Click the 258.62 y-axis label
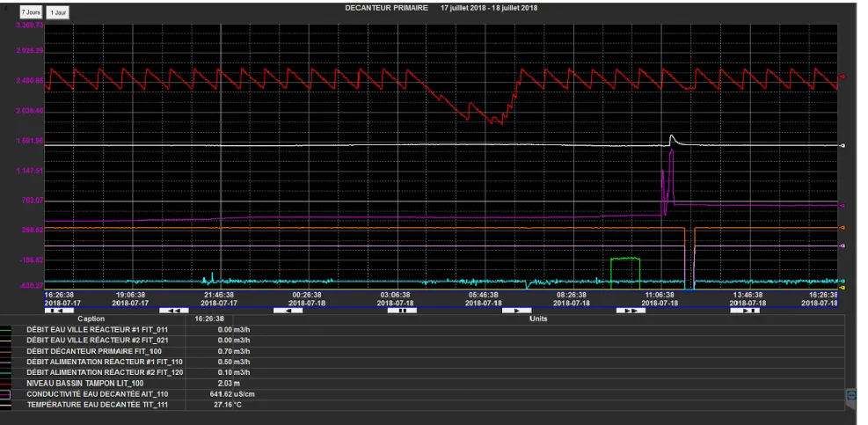868x425 pixels. point(33,229)
